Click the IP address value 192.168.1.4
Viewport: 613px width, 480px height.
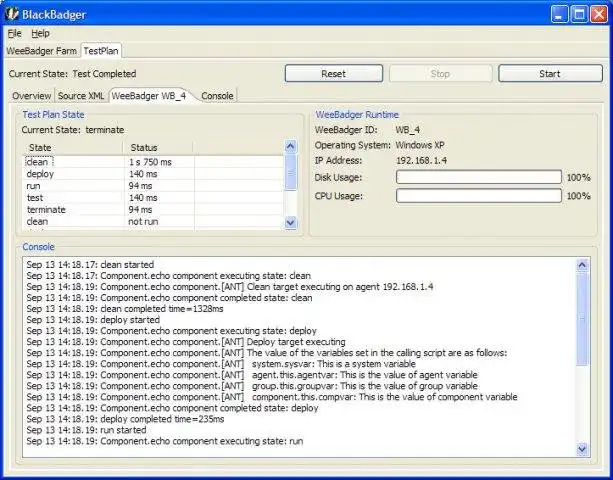(421, 161)
